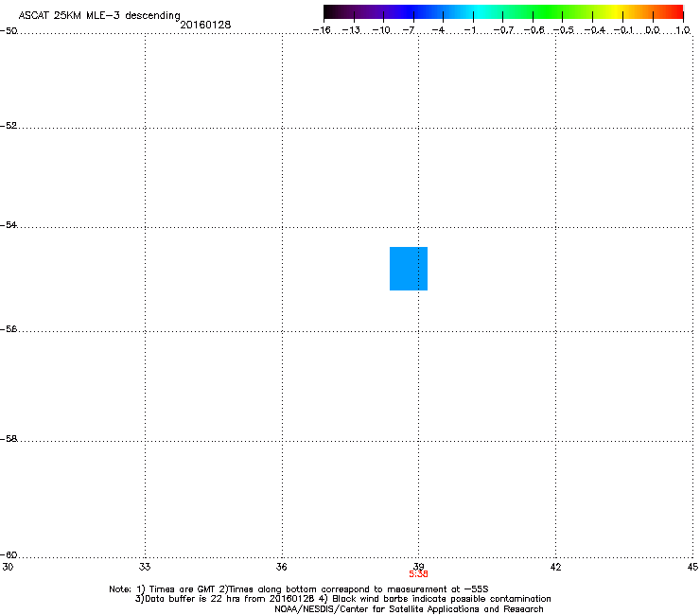Click the red 5:38 time label
Screen dimensions: 700x615
pyautogui.click(x=418, y=574)
